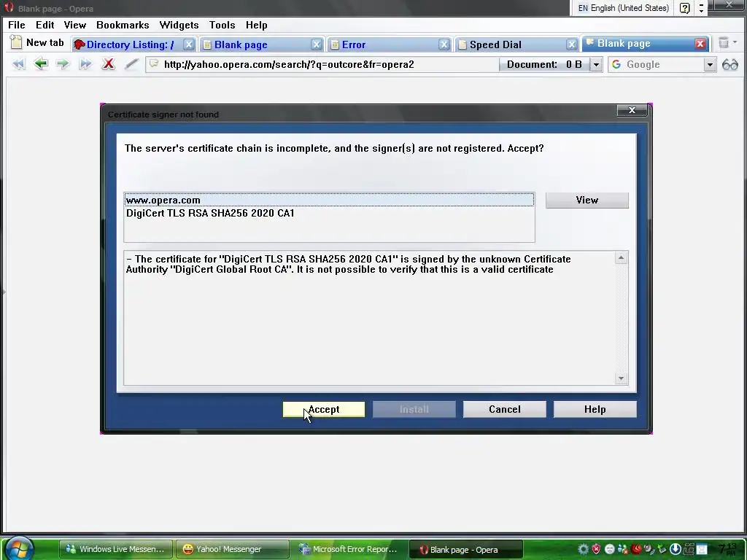Click the details scrollbar up arrow

pyautogui.click(x=621, y=257)
